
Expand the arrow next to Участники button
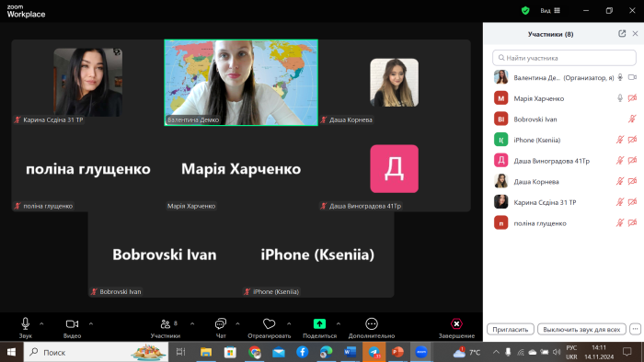click(x=192, y=323)
